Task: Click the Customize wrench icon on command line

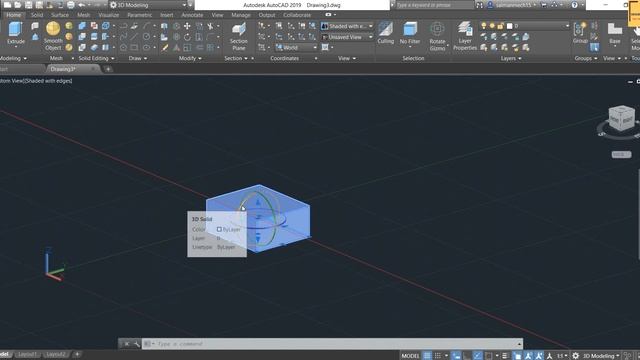Action: [136, 344]
